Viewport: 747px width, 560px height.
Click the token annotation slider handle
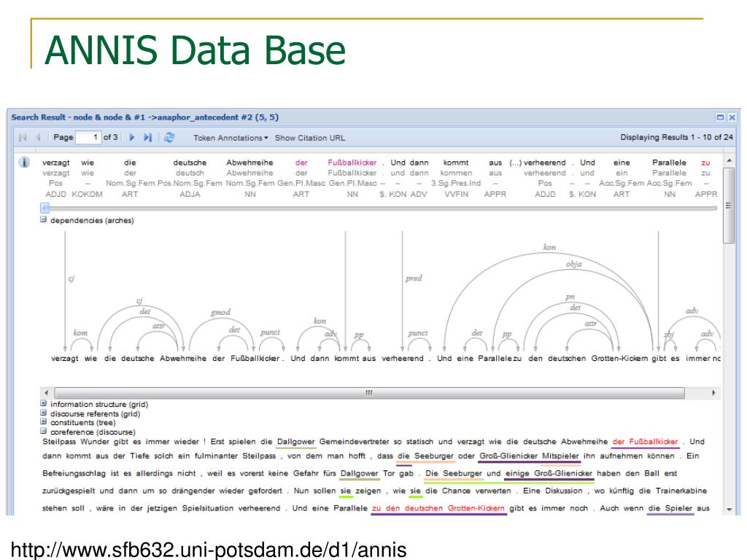point(44,208)
